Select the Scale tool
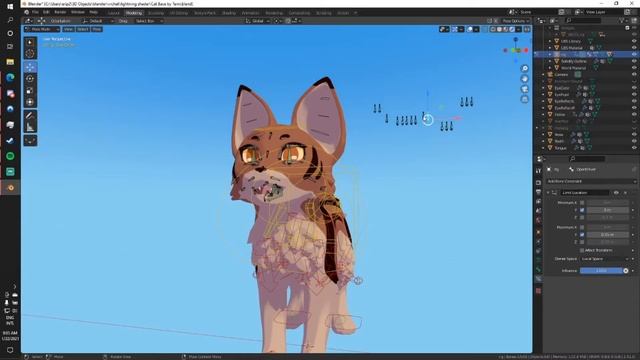The width and height of the screenshot is (640, 360). pos(30,90)
